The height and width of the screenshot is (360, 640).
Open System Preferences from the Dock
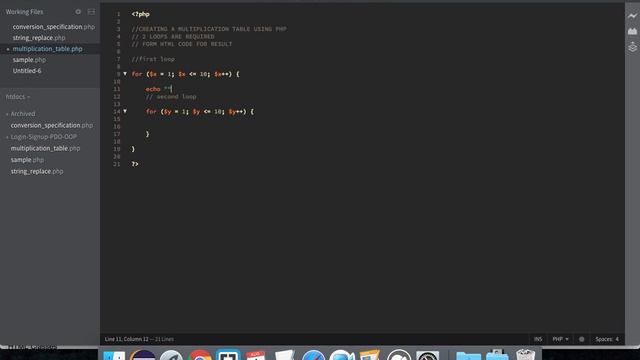coord(427,356)
